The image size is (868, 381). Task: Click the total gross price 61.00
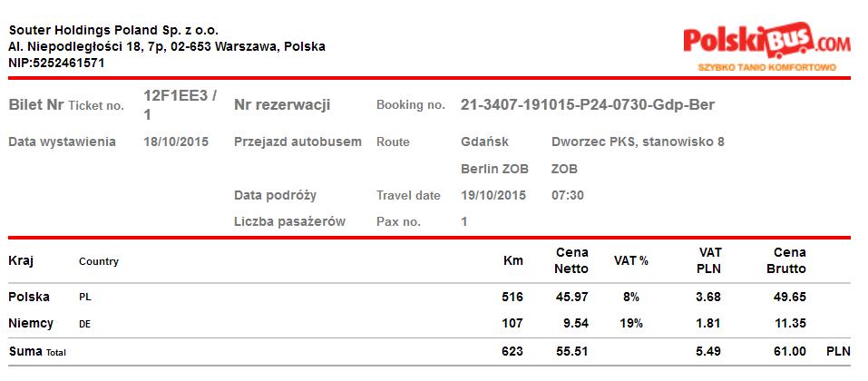pyautogui.click(x=789, y=351)
